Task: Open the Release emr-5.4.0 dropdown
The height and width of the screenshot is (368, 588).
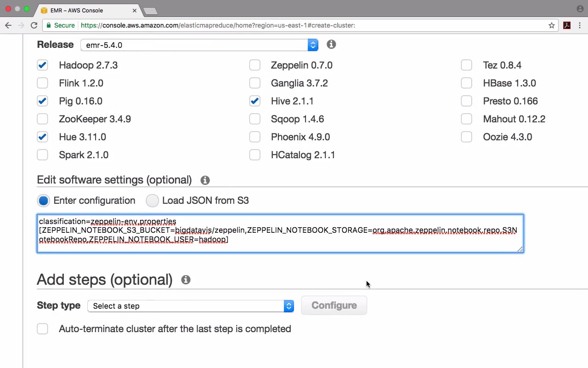Action: tap(199, 45)
